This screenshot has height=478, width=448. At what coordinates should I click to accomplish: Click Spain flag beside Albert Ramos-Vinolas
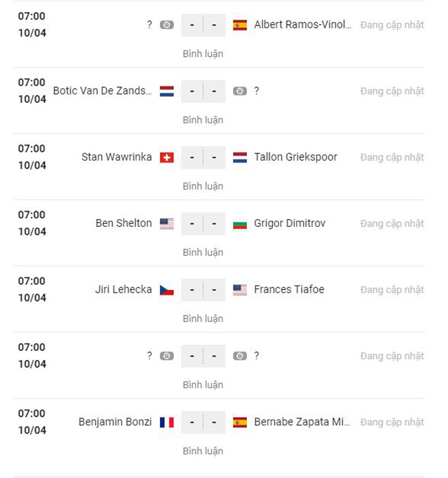(240, 25)
